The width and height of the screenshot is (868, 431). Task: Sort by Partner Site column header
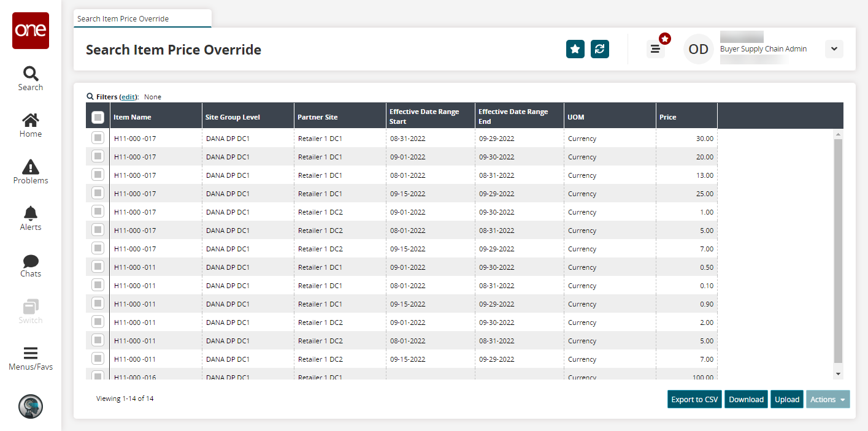340,116
